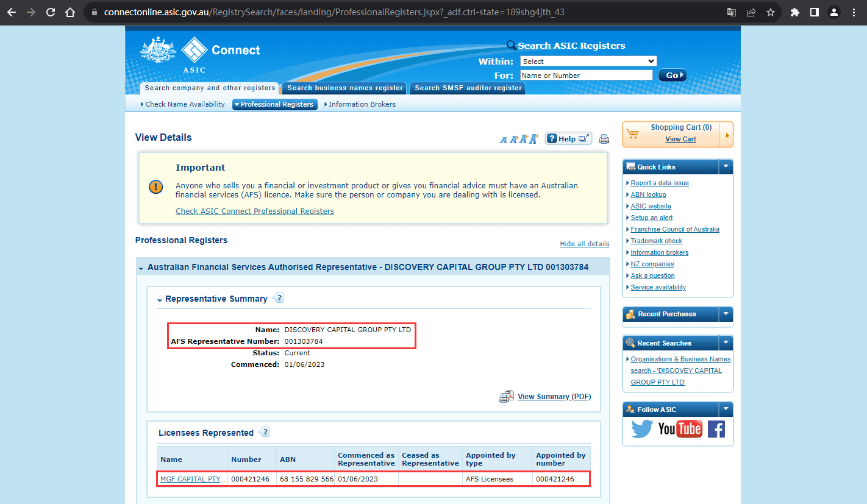Focus the Name or Number search field
Viewport: 867px width, 504px height.
pyautogui.click(x=586, y=75)
